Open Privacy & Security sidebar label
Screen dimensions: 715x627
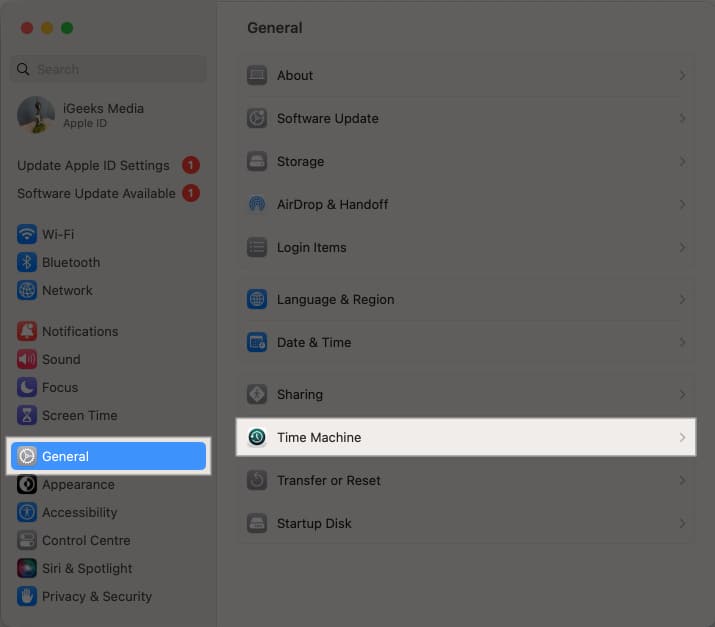97,597
